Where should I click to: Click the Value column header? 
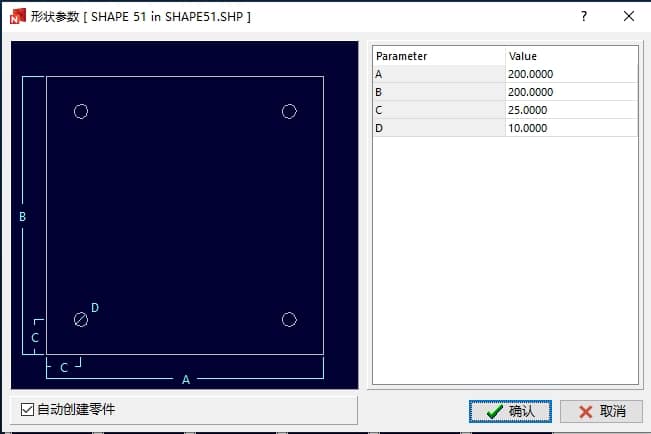click(x=570, y=56)
